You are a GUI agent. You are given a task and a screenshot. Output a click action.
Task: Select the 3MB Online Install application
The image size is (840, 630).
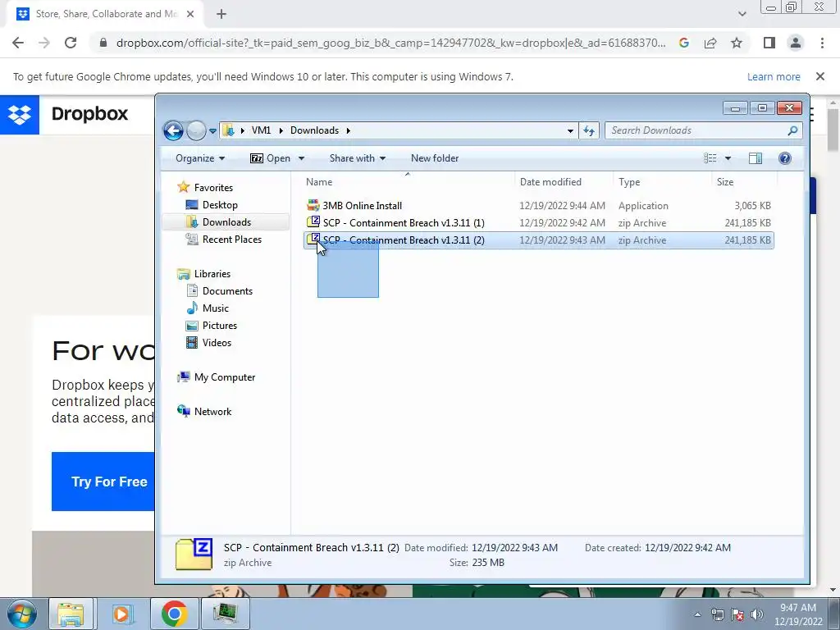click(x=538, y=206)
